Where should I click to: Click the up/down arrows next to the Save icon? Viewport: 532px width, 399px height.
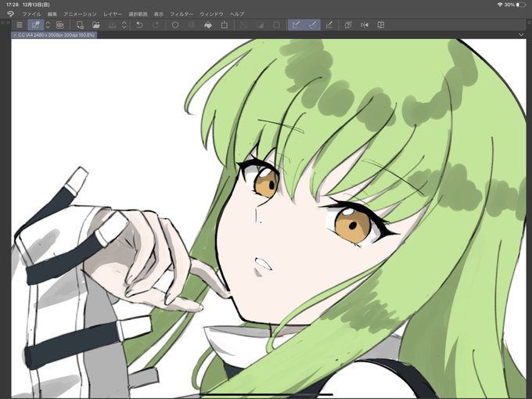coord(124,25)
